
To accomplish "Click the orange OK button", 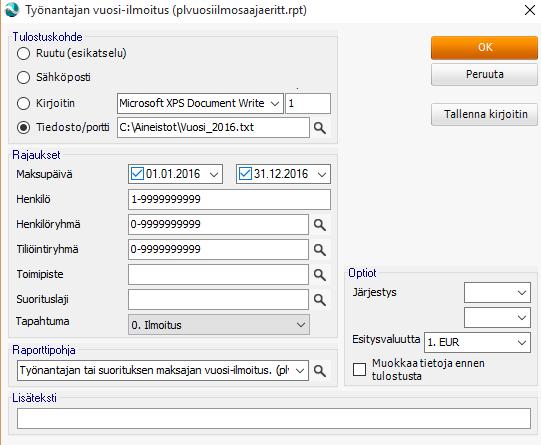I will pyautogui.click(x=484, y=48).
